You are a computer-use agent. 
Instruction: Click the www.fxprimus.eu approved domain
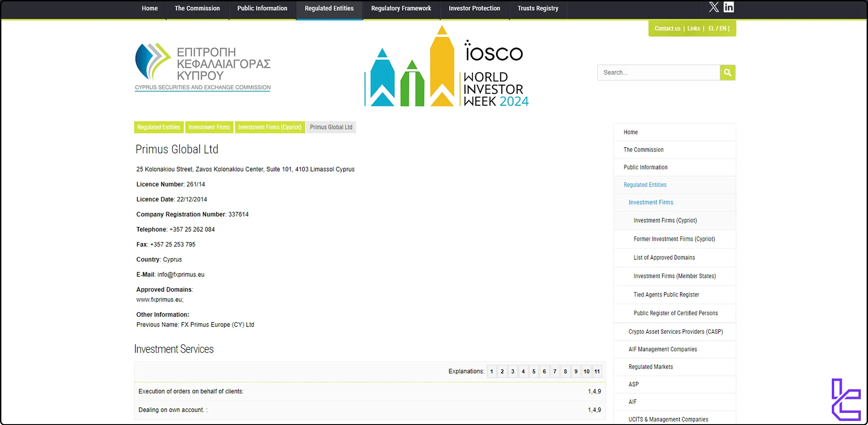(x=159, y=300)
